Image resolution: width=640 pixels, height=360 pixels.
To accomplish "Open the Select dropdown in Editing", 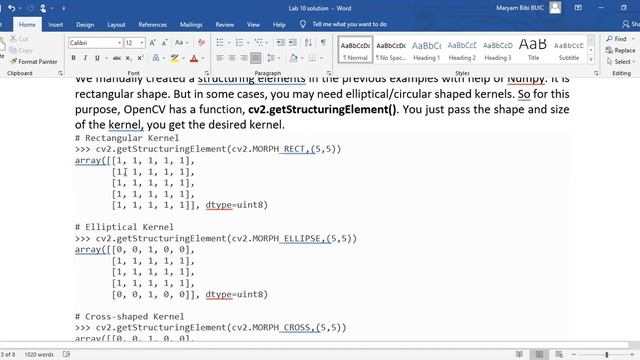I will pos(621,62).
